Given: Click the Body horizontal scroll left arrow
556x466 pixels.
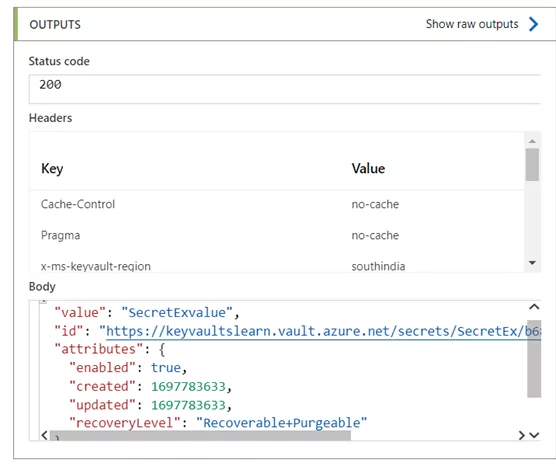Looking at the screenshot, I should pos(45,435).
